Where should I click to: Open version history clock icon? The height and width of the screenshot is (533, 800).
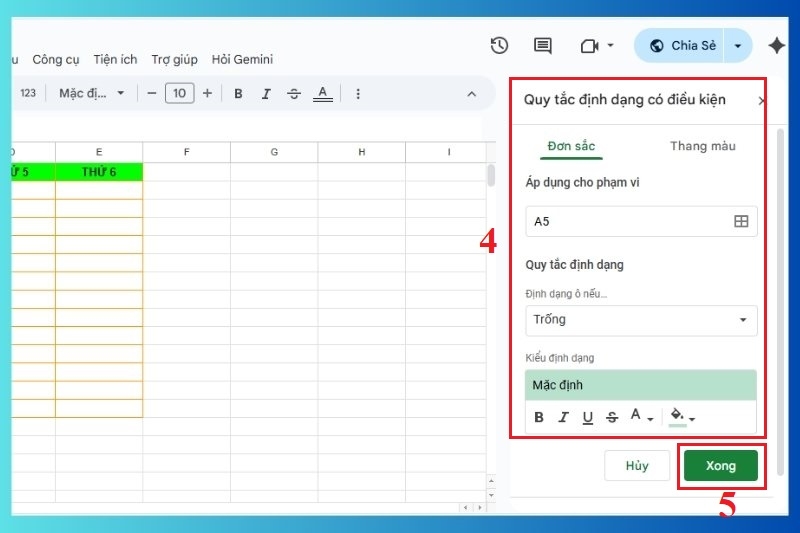[x=499, y=45]
